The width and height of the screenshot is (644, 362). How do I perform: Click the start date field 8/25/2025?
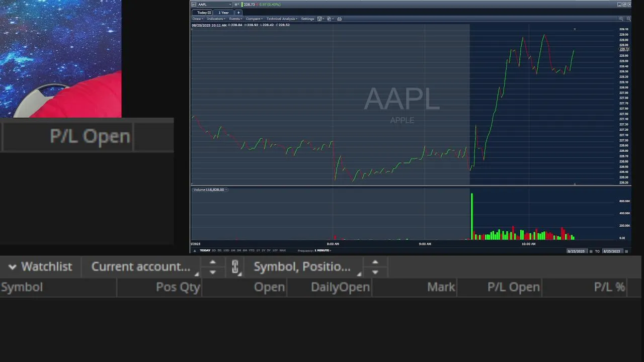[x=577, y=251]
